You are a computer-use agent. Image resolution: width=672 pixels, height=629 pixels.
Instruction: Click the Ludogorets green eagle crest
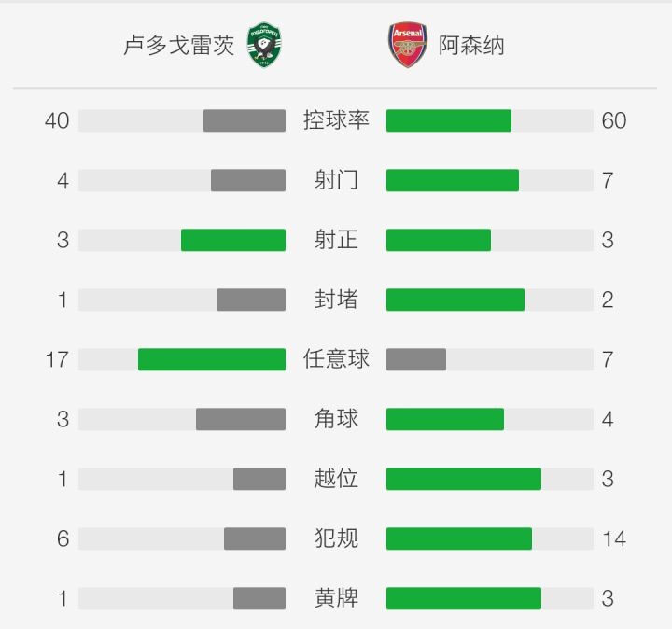click(264, 45)
